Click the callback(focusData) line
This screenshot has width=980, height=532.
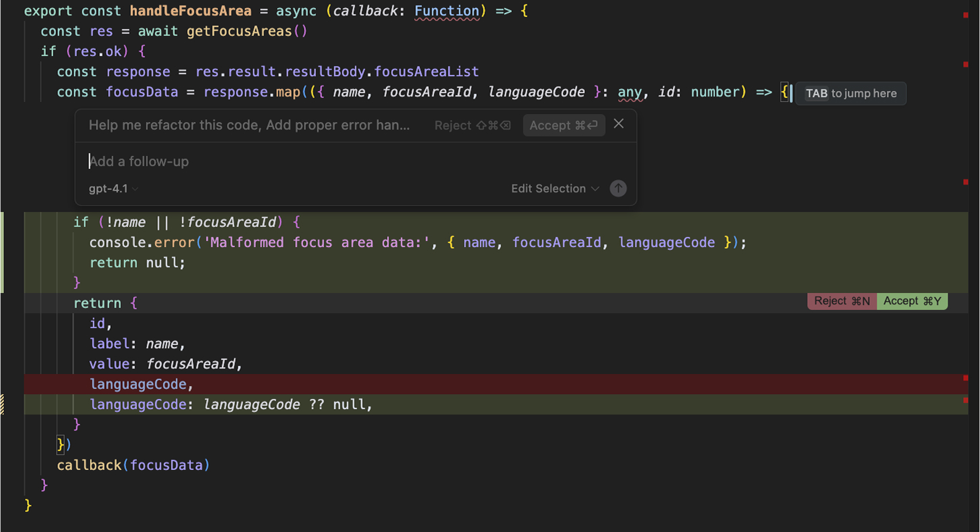coord(133,465)
